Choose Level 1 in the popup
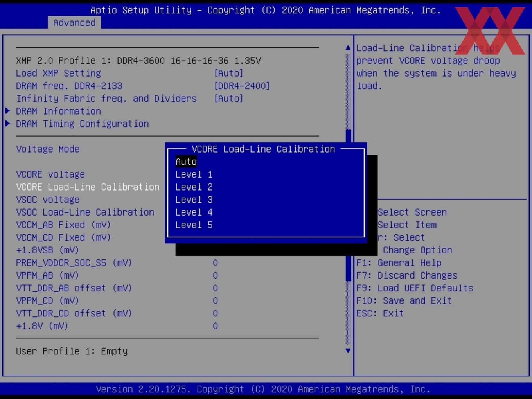The image size is (532, 399). point(194,174)
